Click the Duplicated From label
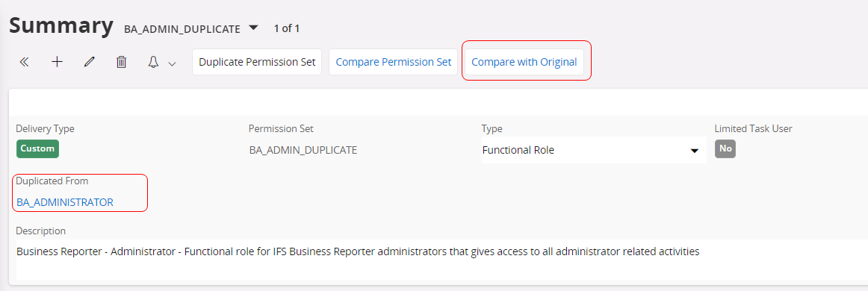 pyautogui.click(x=52, y=181)
